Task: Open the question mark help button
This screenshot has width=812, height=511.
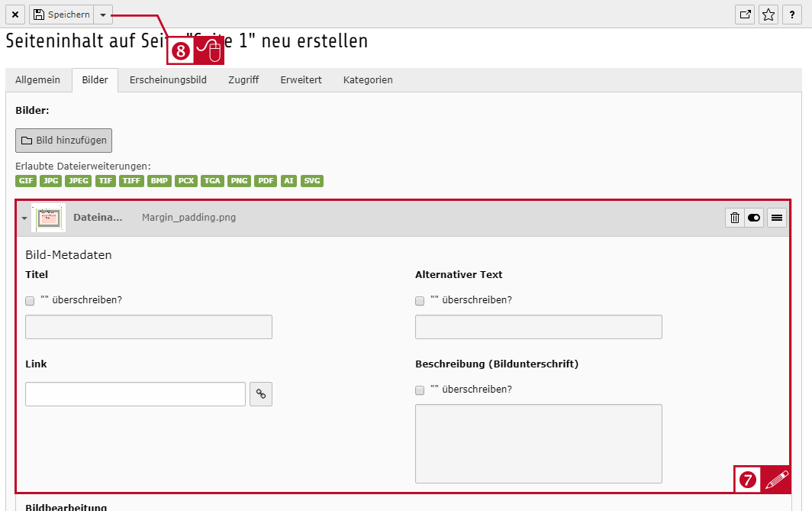Action: 792,15
